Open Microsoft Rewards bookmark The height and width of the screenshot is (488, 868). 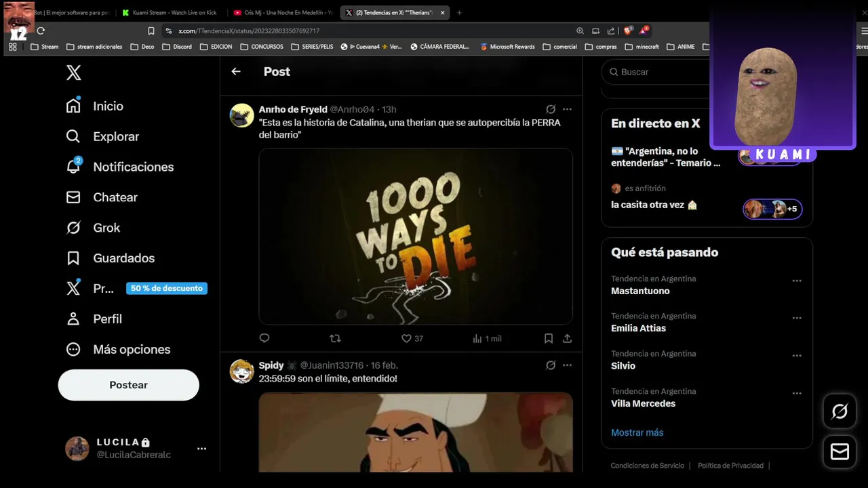coord(508,47)
